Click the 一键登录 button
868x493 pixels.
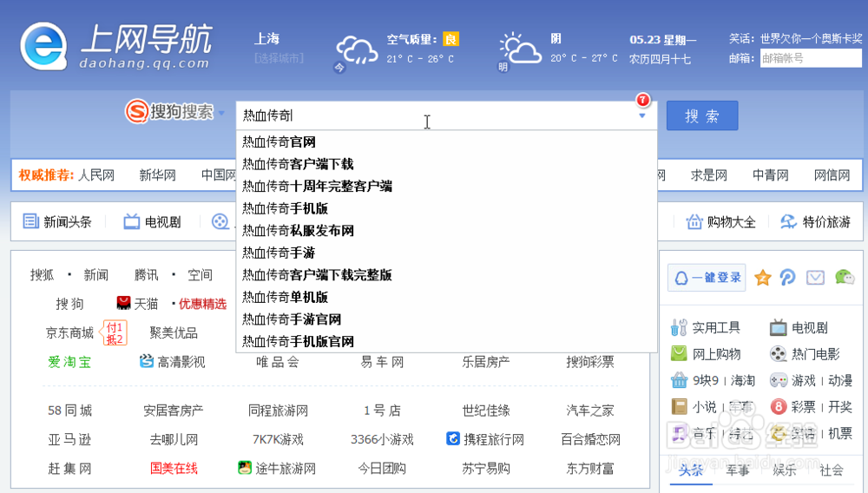point(707,277)
